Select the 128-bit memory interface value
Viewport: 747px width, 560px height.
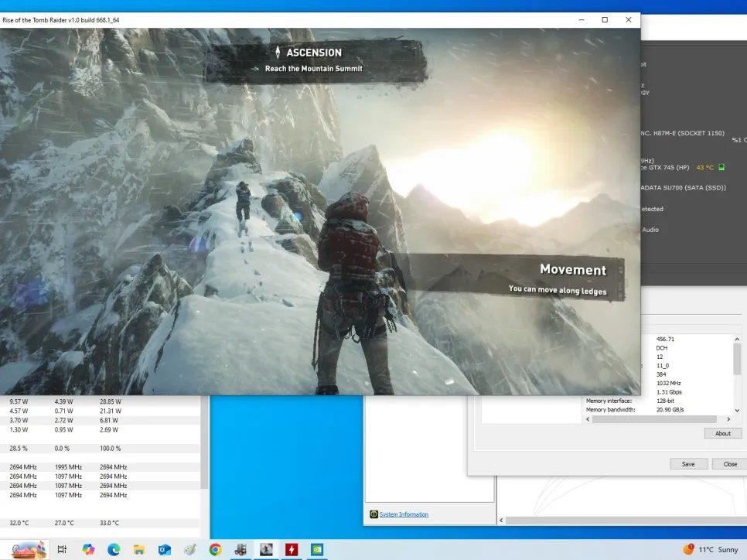click(665, 401)
